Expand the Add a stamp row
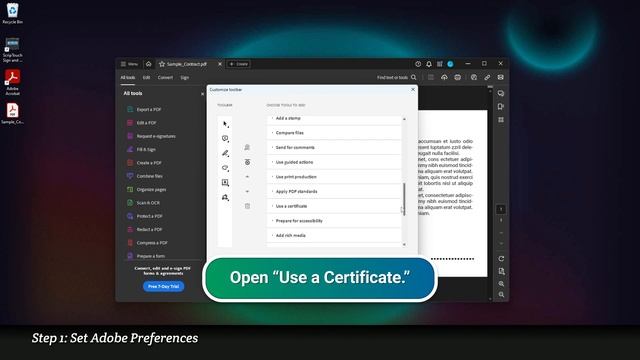640x360 pixels. (334, 118)
